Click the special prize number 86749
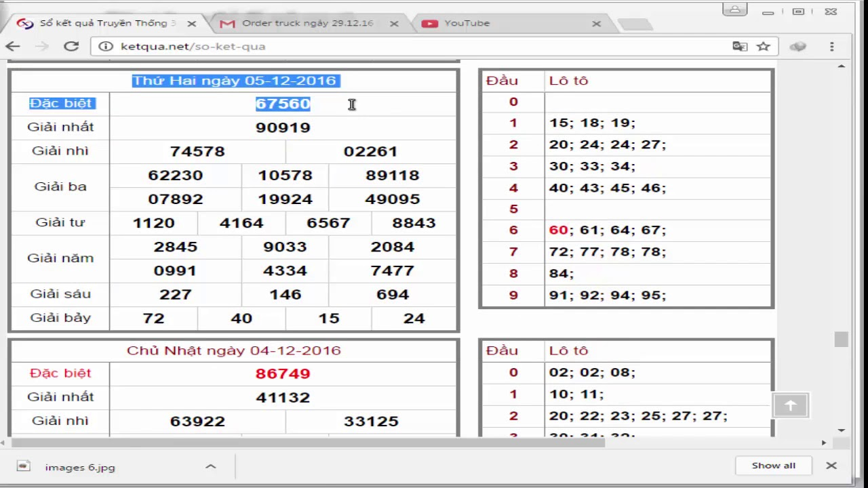The image size is (868, 488). coord(283,373)
